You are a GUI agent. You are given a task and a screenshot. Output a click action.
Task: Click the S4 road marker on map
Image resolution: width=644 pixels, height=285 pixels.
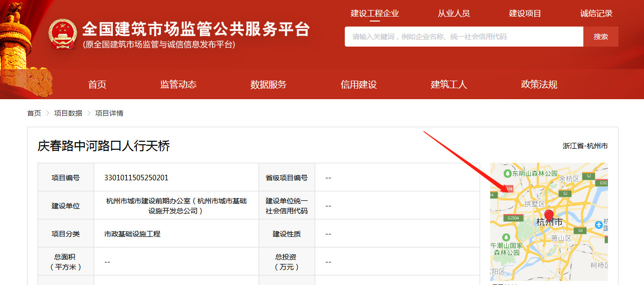point(580,231)
